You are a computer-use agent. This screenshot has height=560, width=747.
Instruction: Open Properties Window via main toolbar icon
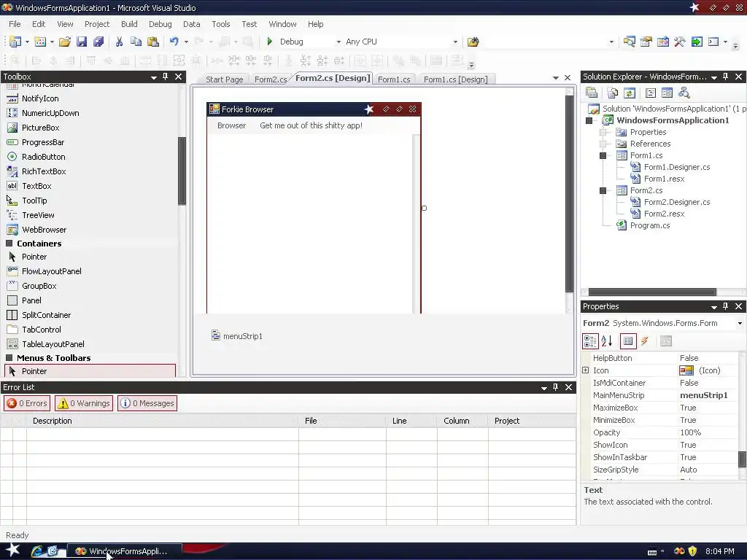pyautogui.click(x=646, y=42)
